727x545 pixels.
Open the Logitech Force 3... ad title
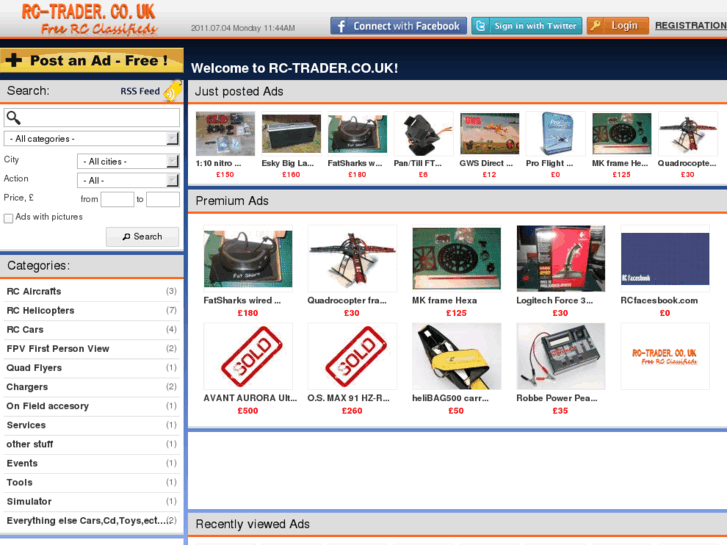tap(555, 301)
